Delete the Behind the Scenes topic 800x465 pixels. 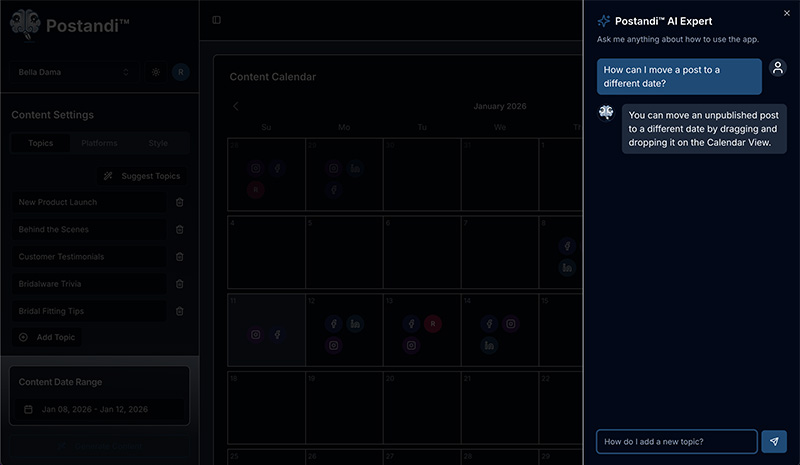[179, 229]
